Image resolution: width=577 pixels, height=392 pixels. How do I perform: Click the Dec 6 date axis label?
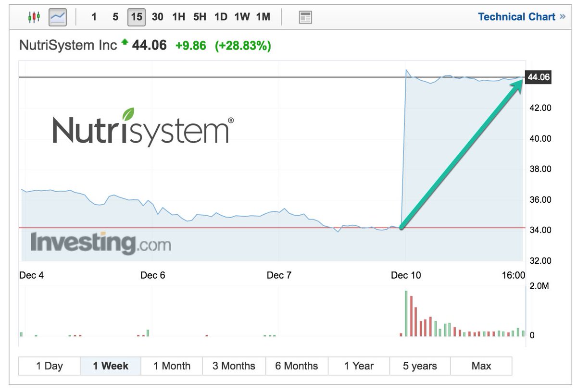pos(153,275)
